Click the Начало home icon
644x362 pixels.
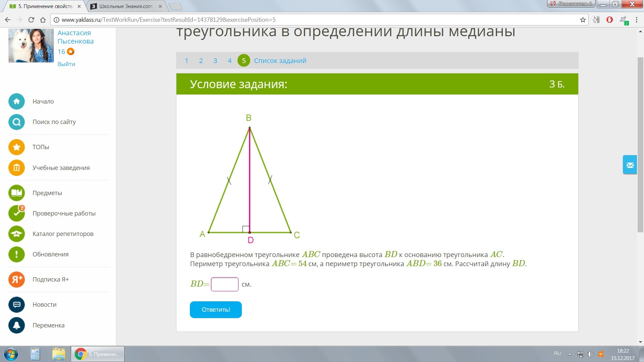coord(16,102)
